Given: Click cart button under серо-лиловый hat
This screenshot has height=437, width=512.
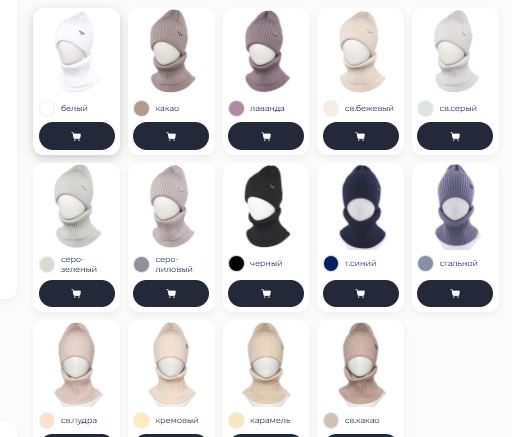Looking at the screenshot, I should click(x=171, y=293).
